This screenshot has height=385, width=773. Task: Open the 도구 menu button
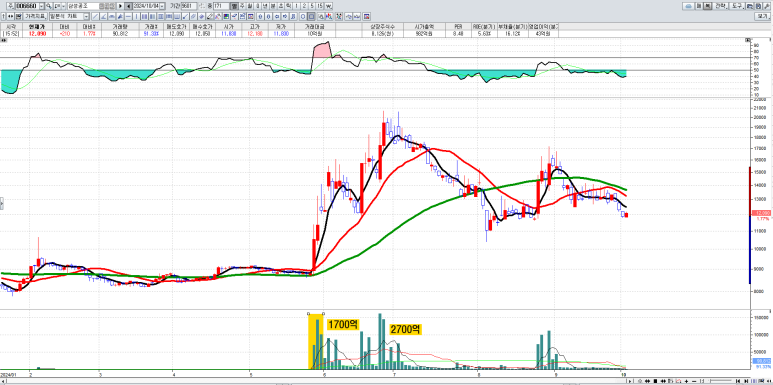tap(737, 6)
